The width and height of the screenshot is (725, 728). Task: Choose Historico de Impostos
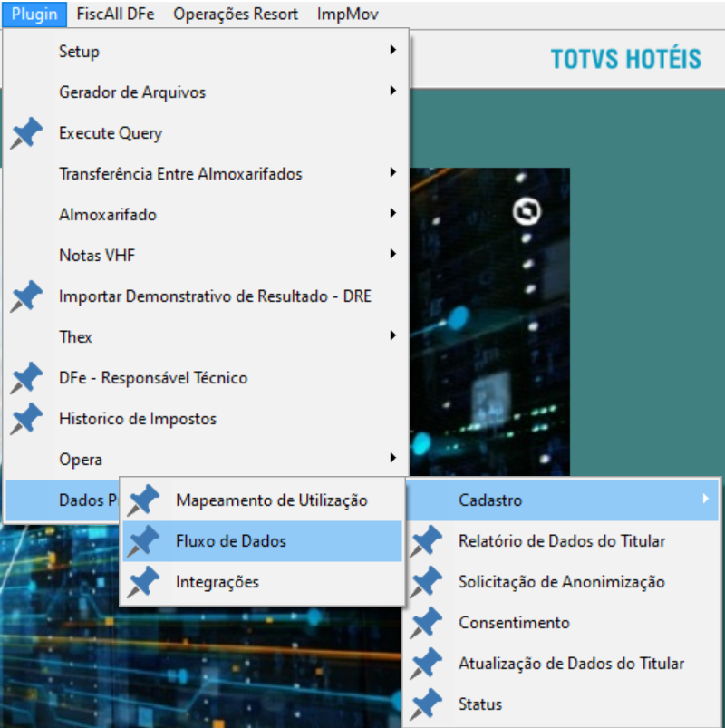[206, 419]
